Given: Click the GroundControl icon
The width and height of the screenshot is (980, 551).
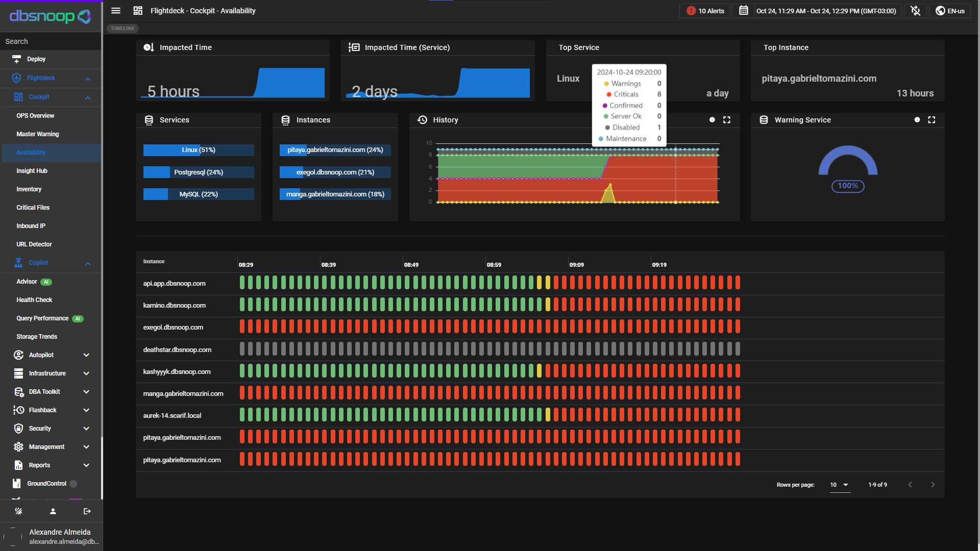Looking at the screenshot, I should 16,484.
